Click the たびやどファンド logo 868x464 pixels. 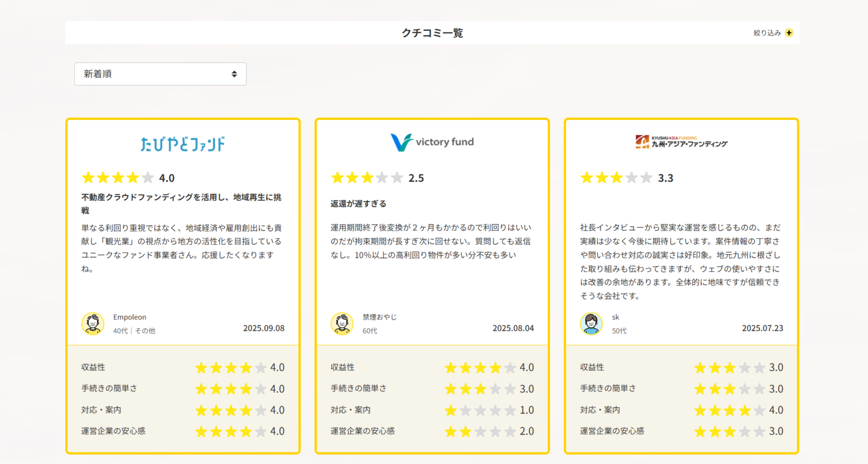pos(183,144)
